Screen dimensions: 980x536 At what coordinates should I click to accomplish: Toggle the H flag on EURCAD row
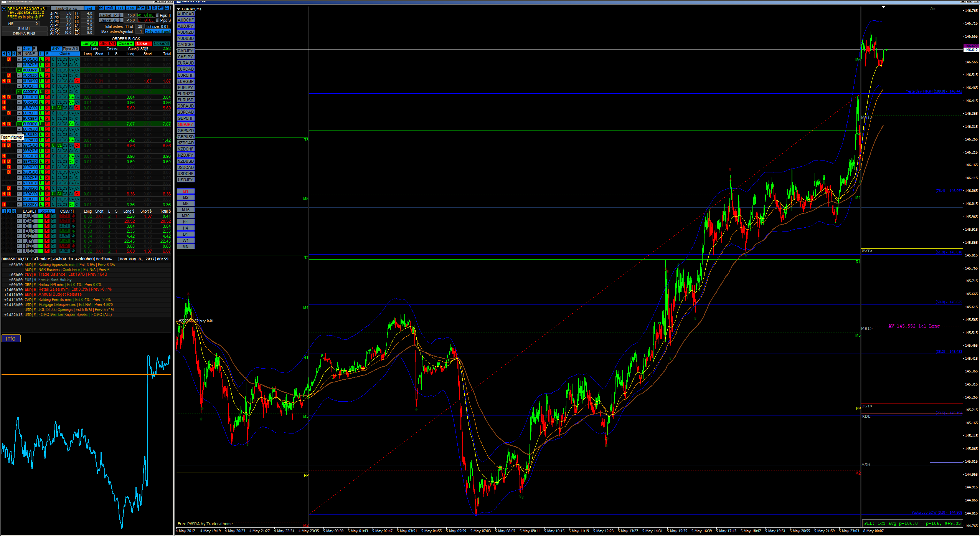3,108
